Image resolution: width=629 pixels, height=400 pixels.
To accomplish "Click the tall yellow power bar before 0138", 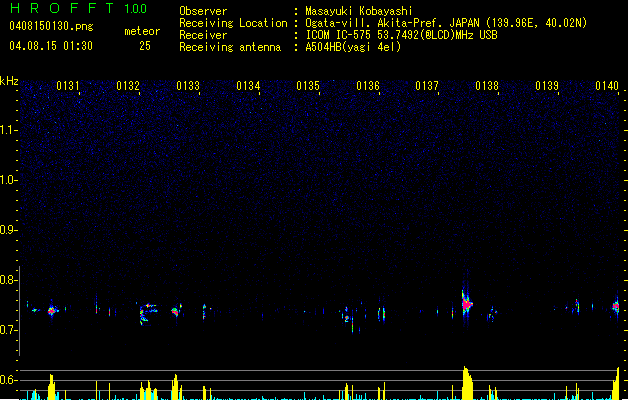I will pyautogui.click(x=467, y=383).
